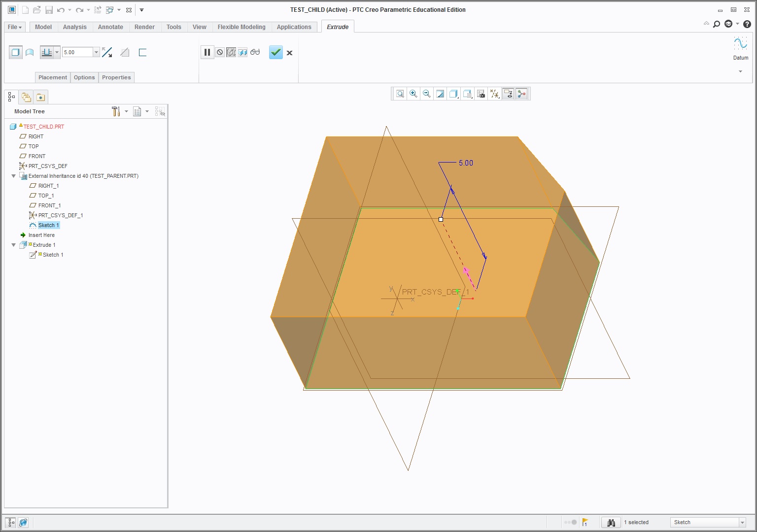Click the Model Tree columns filter icon
Image resolution: width=757 pixels, height=532 pixels.
tap(160, 111)
